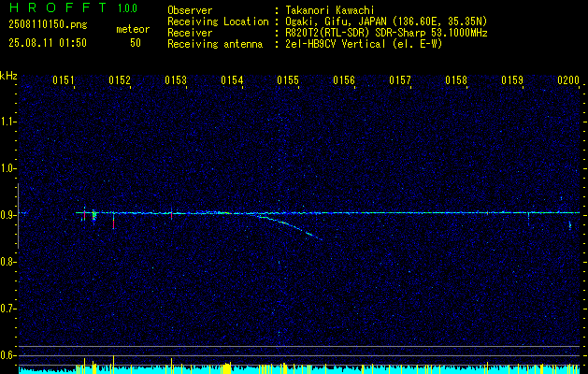Image resolution: width=588 pixels, height=374 pixels.
Task: Click the echo burst near 0200
Action: (x=570, y=225)
